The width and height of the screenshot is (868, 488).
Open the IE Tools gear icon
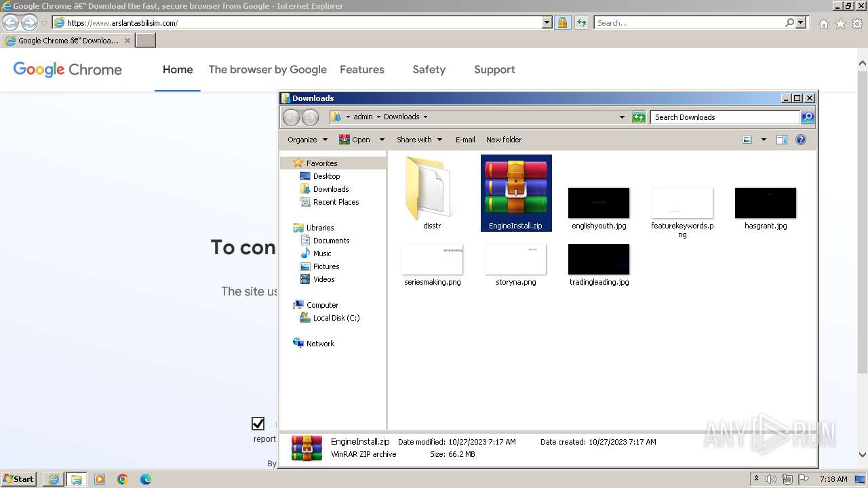point(857,24)
